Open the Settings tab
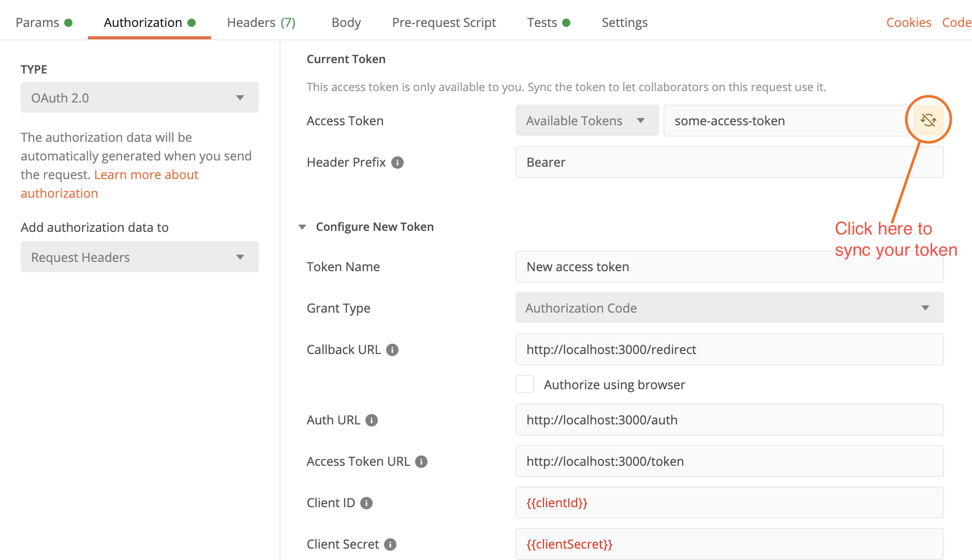This screenshot has height=560, width=972. [625, 23]
